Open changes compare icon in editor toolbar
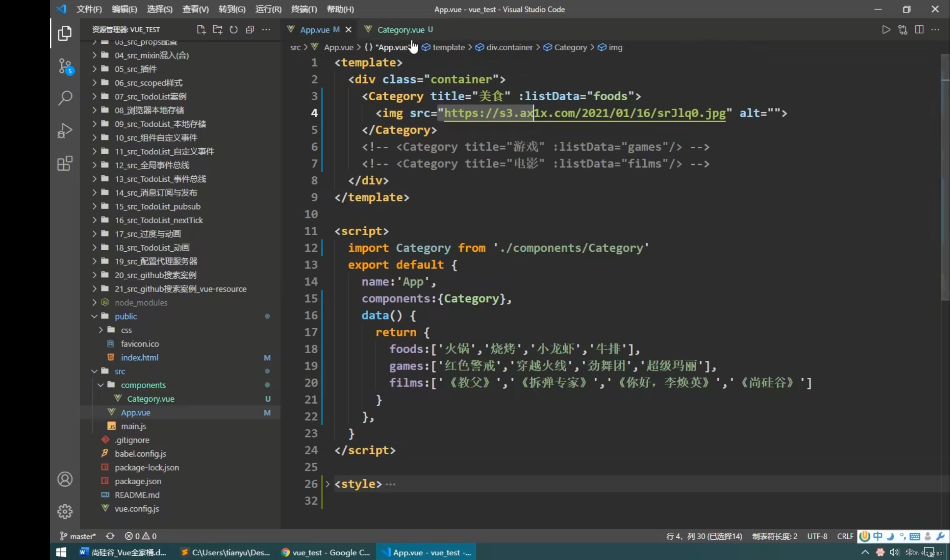 point(903,30)
